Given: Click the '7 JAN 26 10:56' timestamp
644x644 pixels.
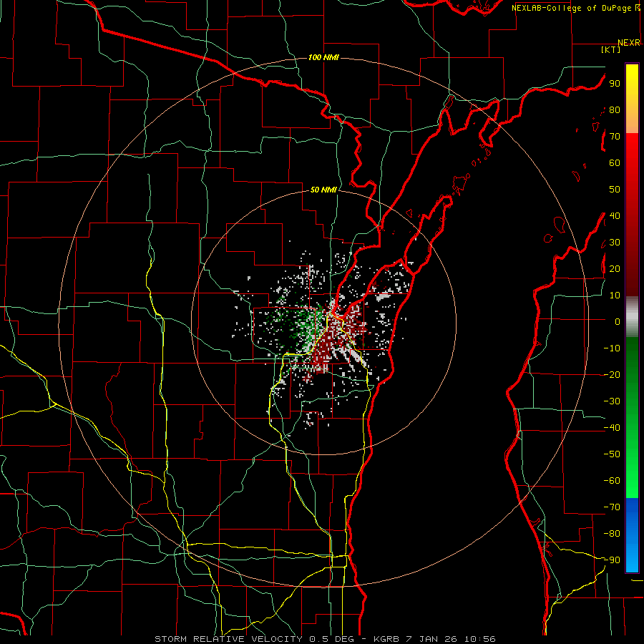Looking at the screenshot, I should tap(450, 639).
